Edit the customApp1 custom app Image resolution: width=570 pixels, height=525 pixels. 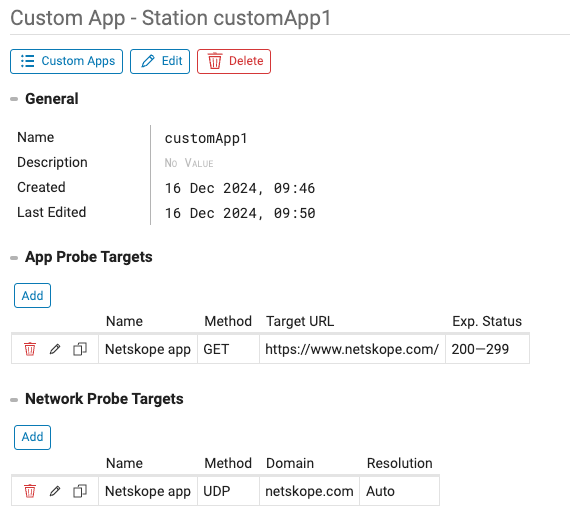point(160,61)
